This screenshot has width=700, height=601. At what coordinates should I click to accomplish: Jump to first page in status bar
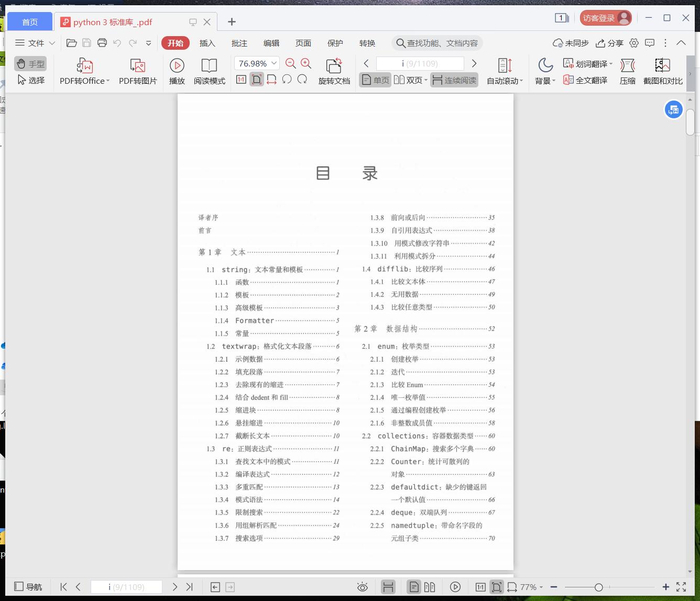(x=63, y=587)
